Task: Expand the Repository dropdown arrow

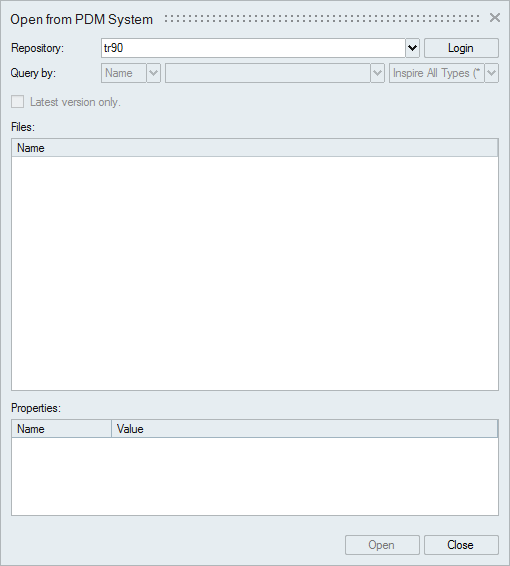Action: [413, 48]
